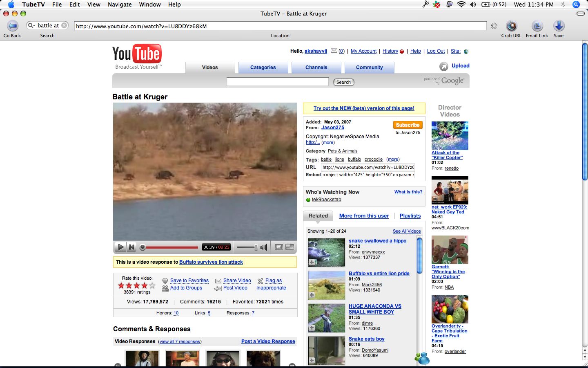
Task: Rate the video five stars
Action: 152,285
